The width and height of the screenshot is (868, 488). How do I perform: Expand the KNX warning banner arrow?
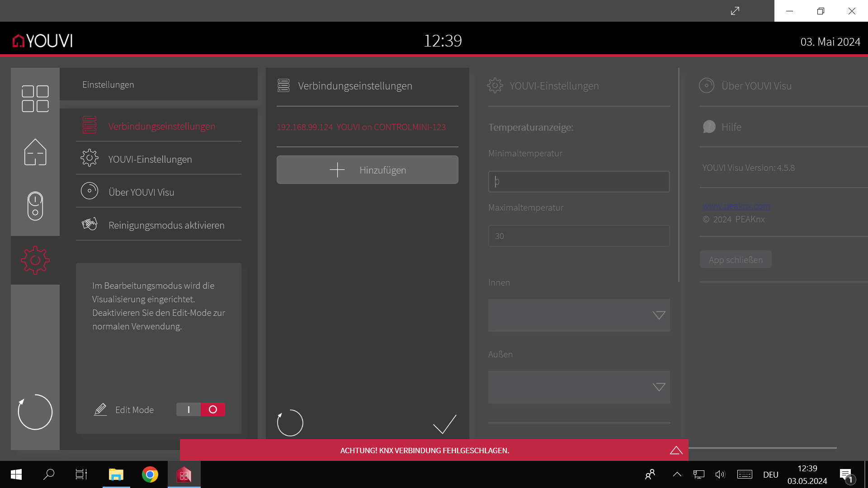pos(676,450)
